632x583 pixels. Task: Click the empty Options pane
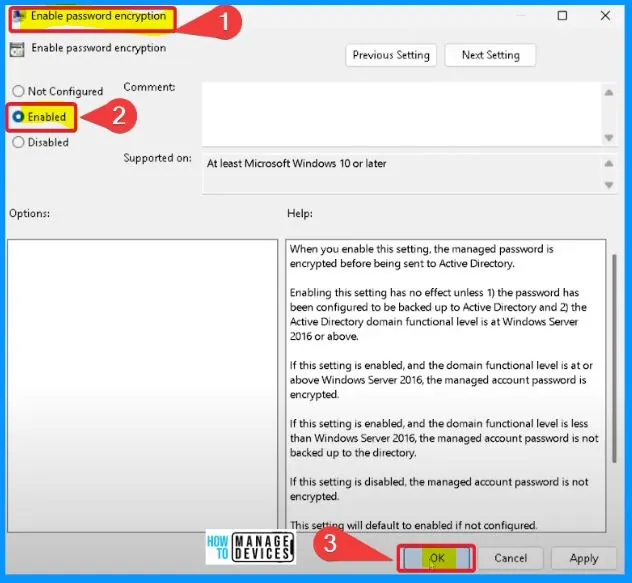[x=142, y=386]
